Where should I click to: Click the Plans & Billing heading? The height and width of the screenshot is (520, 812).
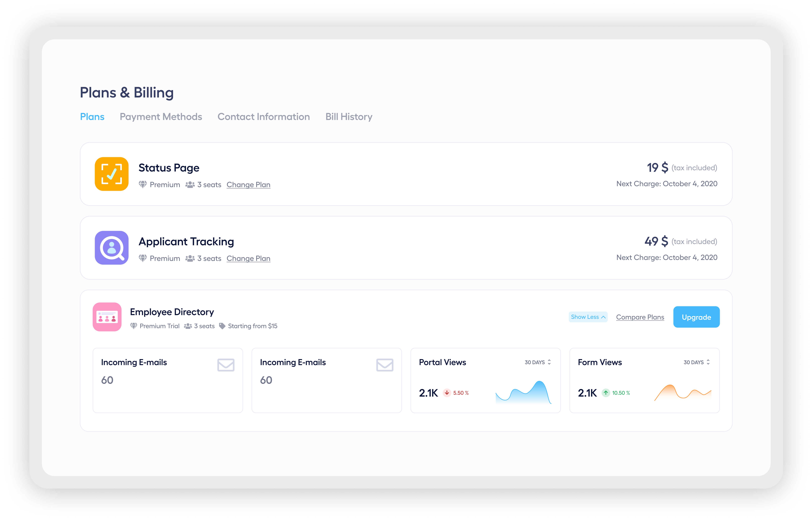click(x=127, y=93)
